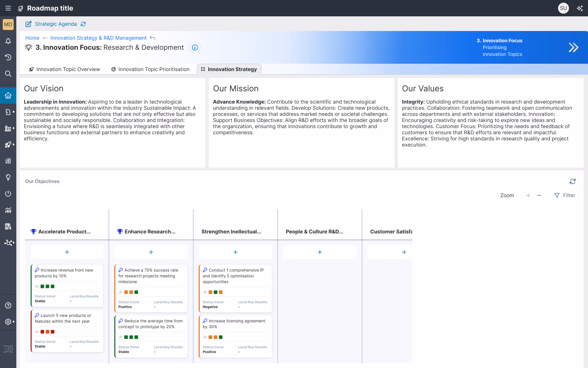The height and width of the screenshot is (368, 588).
Task: Refresh the Strategic Agenda
Action: pyautogui.click(x=83, y=24)
